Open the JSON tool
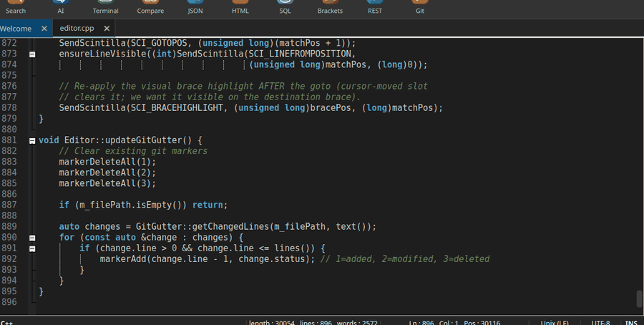The image size is (644, 325). click(x=195, y=7)
